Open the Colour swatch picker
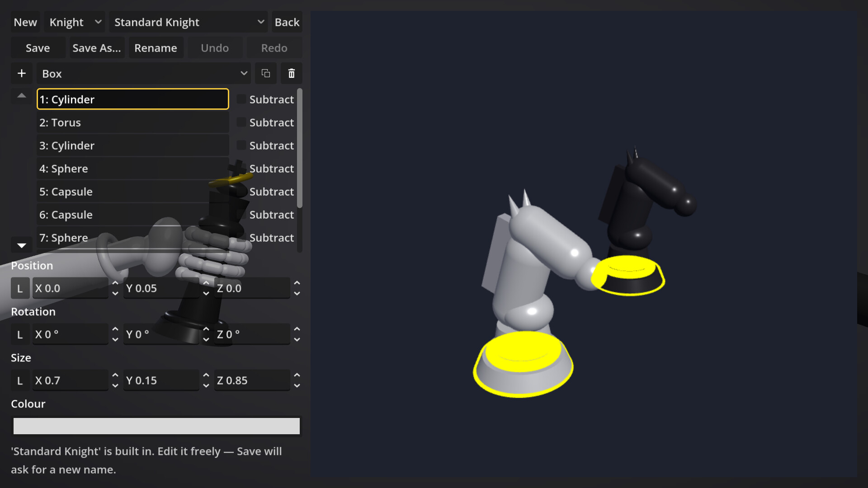This screenshot has width=868, height=488. tap(156, 426)
